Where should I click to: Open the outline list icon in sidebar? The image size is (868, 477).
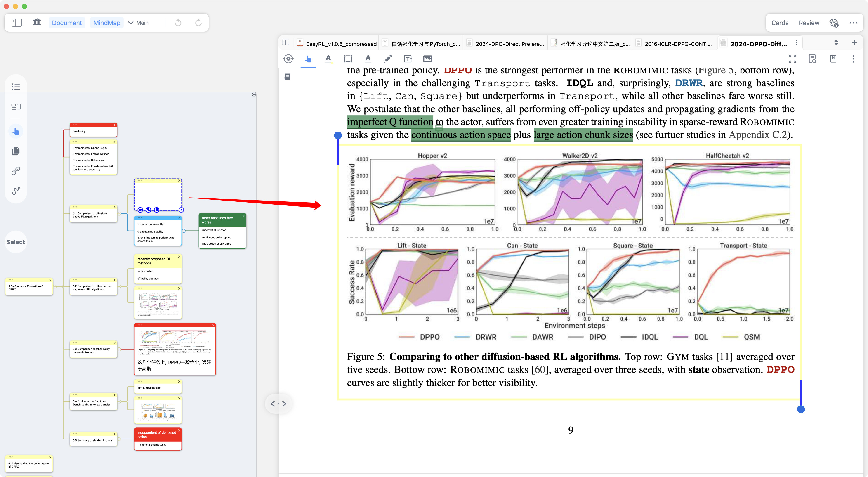[x=16, y=87]
